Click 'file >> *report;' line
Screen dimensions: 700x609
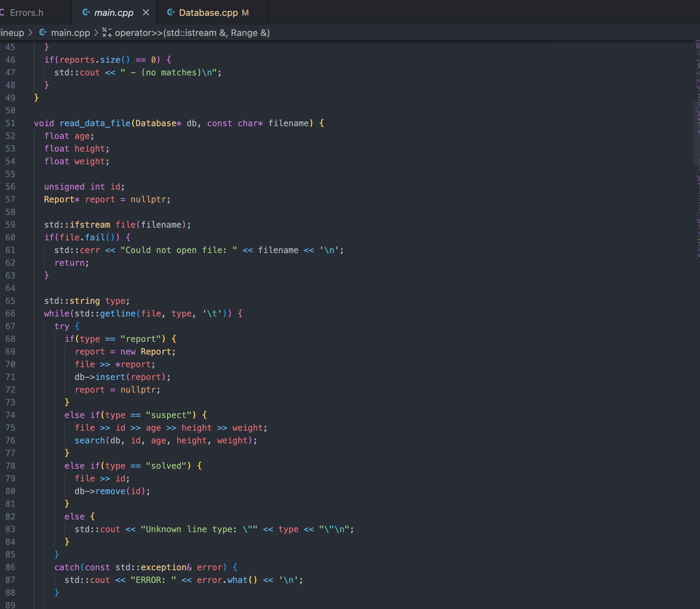coord(115,364)
